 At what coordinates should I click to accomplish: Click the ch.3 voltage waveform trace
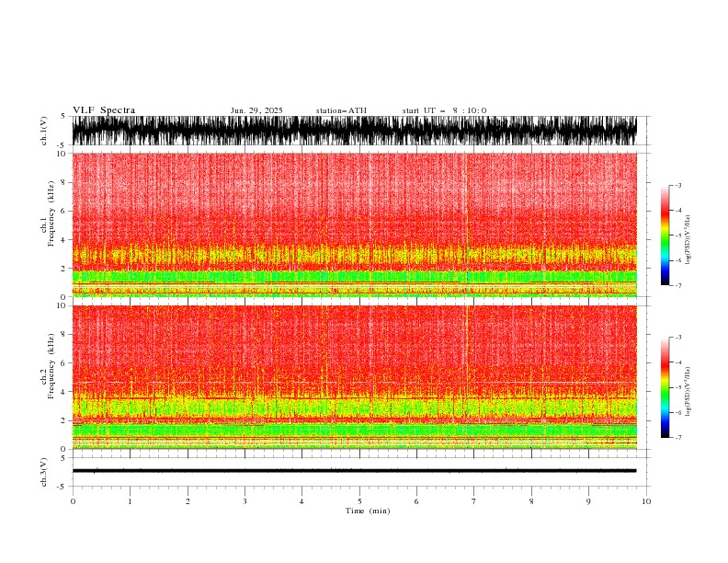click(354, 471)
